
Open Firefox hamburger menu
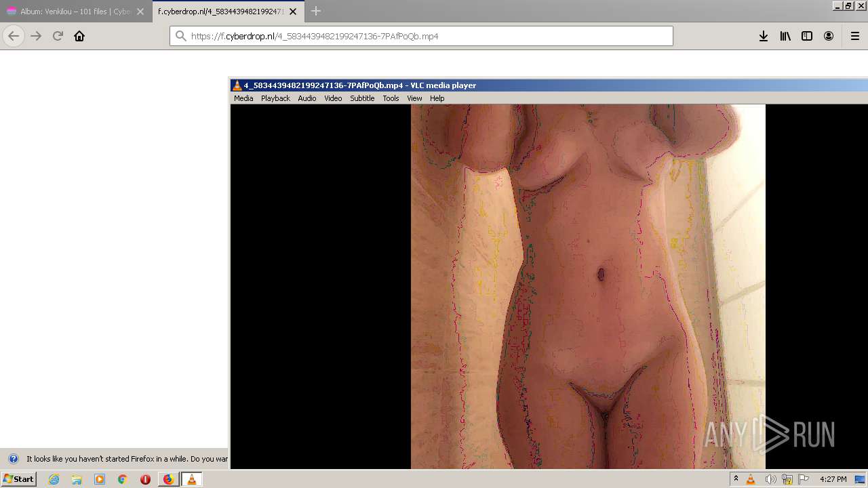[855, 36]
